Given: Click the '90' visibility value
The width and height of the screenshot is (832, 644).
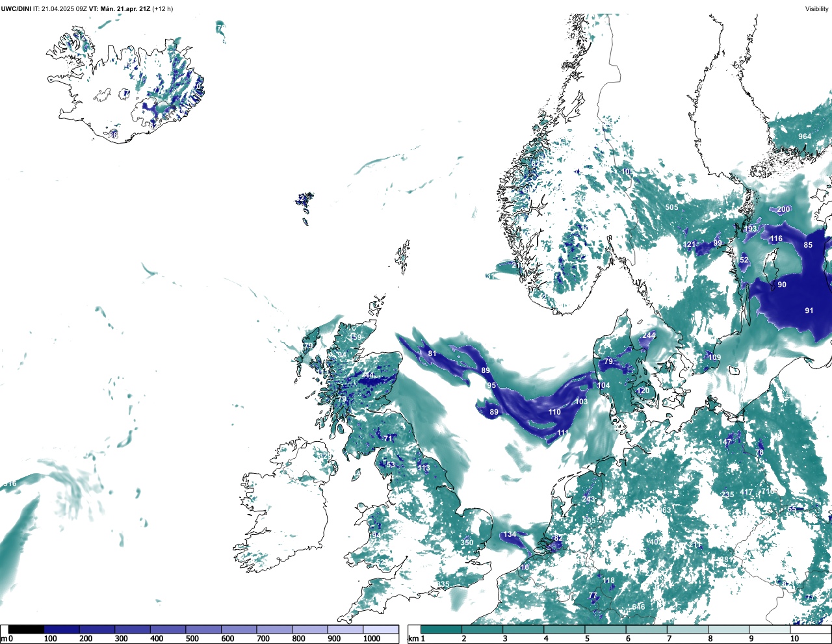Looking at the screenshot, I should click(782, 285).
